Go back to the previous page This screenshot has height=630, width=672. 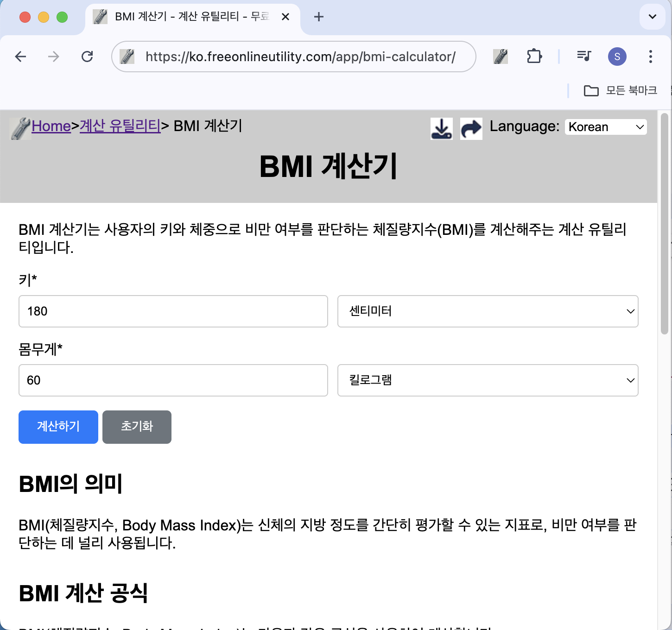[21, 57]
